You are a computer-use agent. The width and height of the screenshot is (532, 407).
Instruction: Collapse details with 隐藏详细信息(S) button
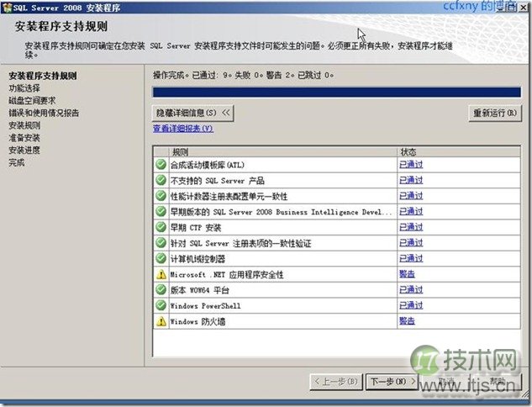pos(192,113)
